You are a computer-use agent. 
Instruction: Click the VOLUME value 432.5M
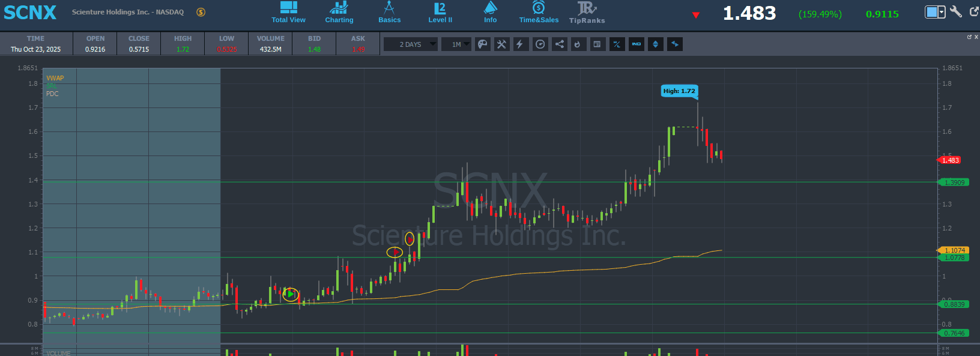point(271,49)
